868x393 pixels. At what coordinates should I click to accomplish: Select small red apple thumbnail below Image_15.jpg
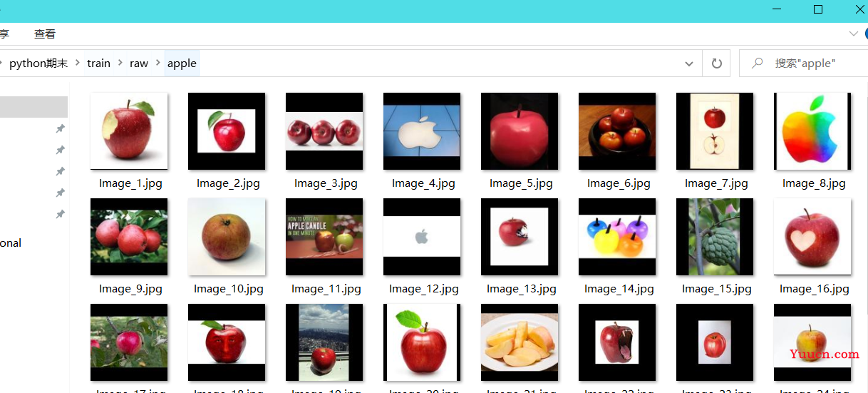pos(715,342)
